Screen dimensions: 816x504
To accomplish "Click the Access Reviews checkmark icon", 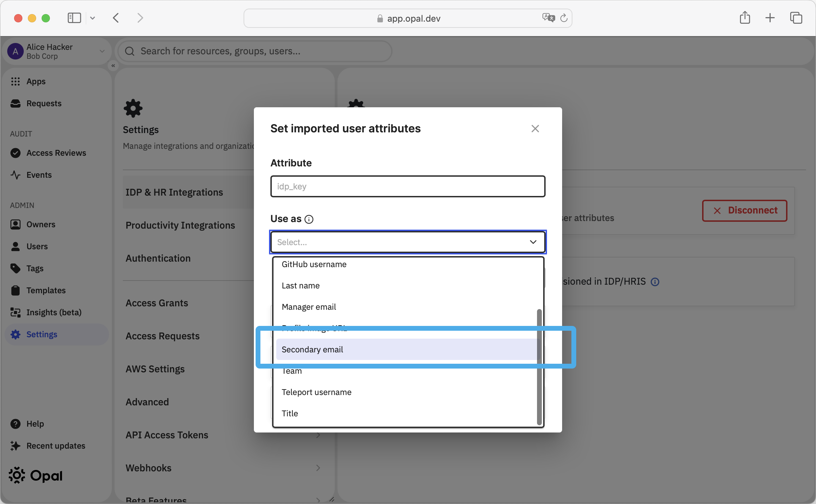I will click(x=15, y=153).
